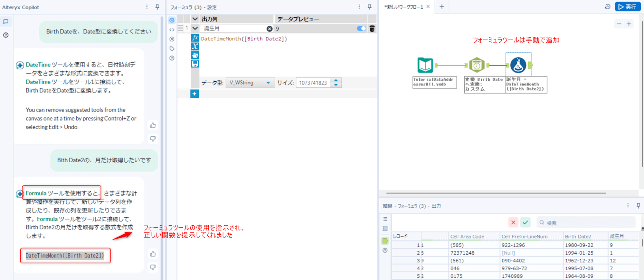This screenshot has height=280, width=644.
Task: Open the results metadata view icon
Action: [385, 229]
